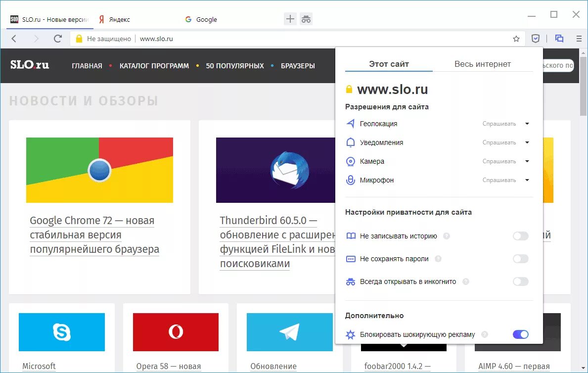This screenshot has height=373, width=588.
Task: Click the Notifications bell icon
Action: (x=350, y=142)
